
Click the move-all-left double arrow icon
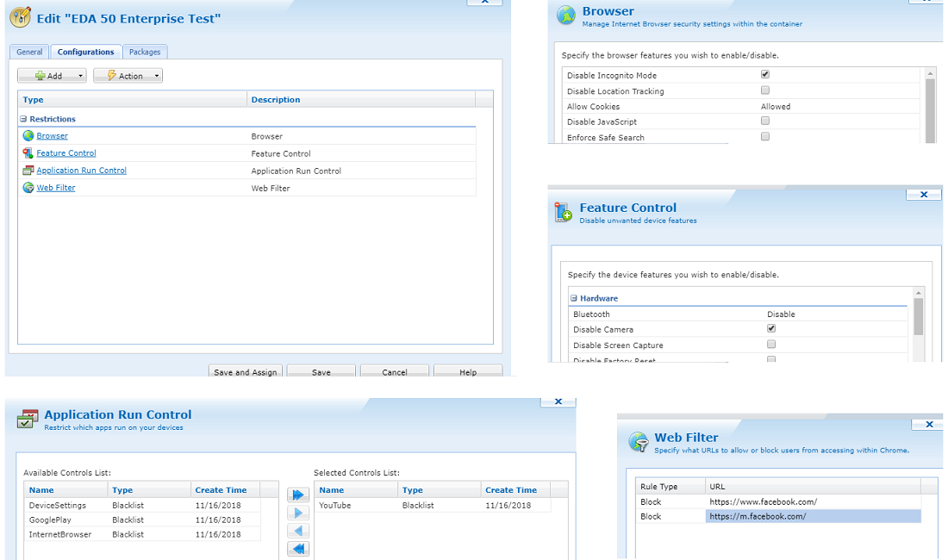coord(298,550)
